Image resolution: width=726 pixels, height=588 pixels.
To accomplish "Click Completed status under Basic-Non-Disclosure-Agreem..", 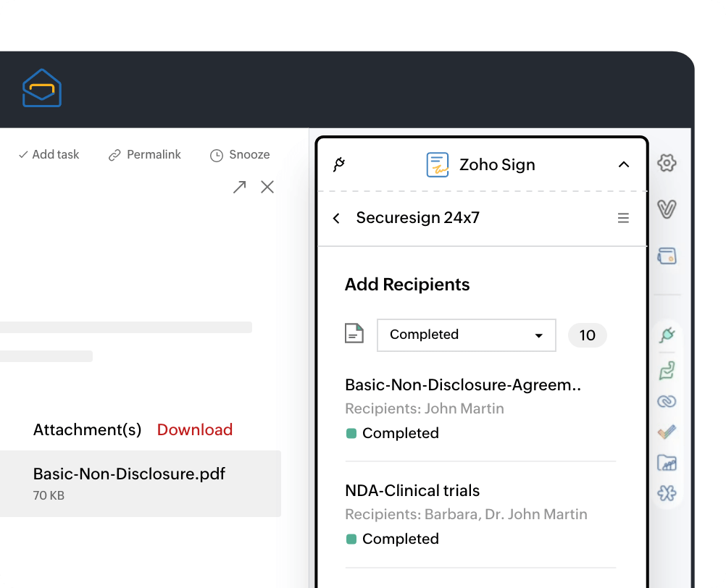I will point(393,433).
